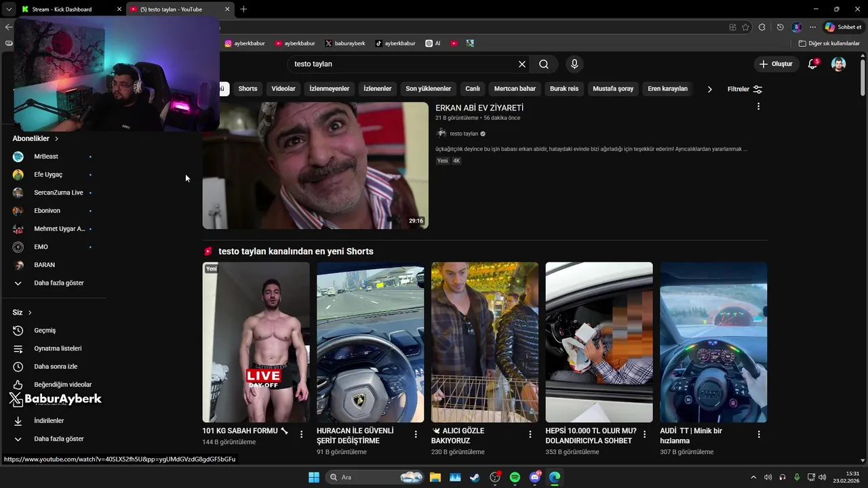Switch to Stream - Kick Dashboard tab
This screenshot has height=488, width=868.
tap(70, 9)
